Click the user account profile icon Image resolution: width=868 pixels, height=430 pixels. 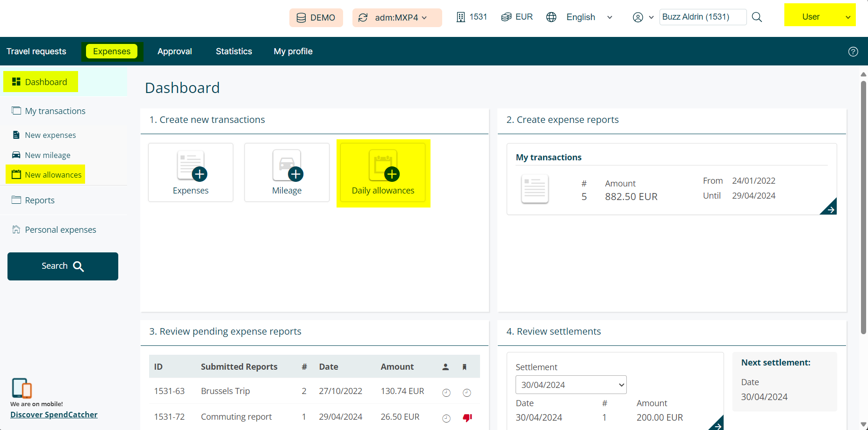[x=638, y=17]
